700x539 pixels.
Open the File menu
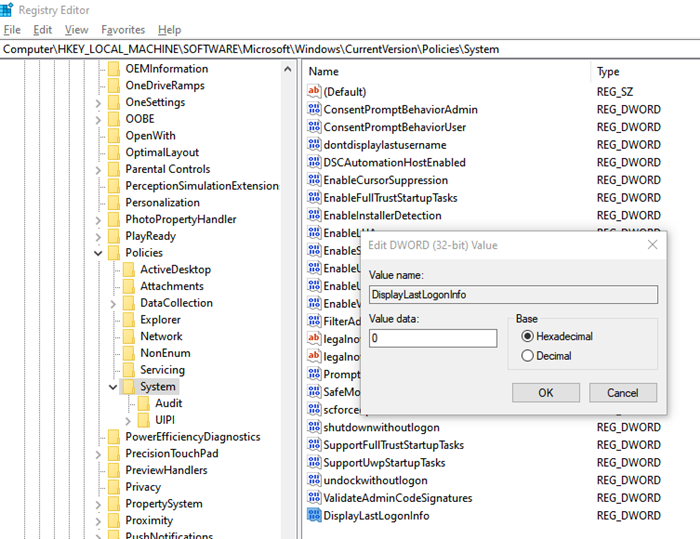click(12, 30)
